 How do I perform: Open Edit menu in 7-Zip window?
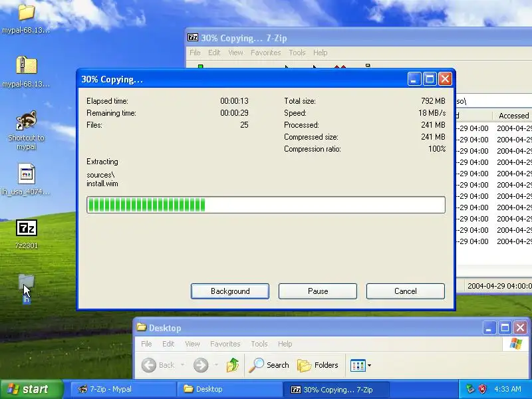[x=214, y=53]
